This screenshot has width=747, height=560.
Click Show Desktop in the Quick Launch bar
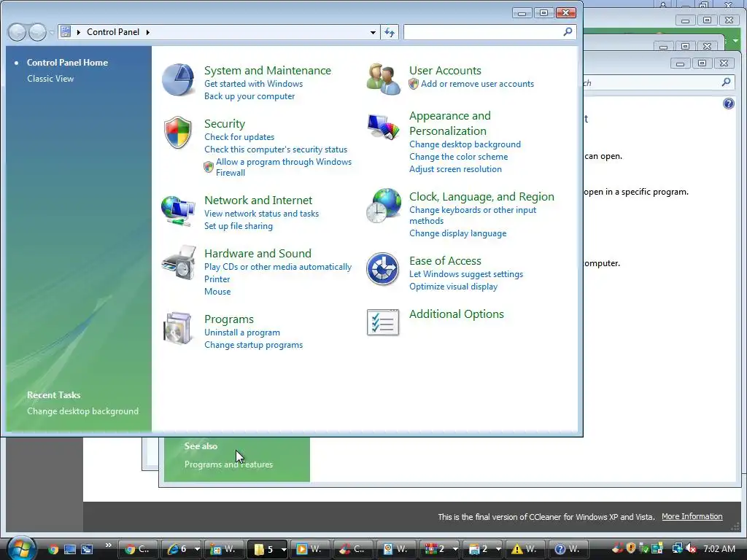tap(70, 549)
